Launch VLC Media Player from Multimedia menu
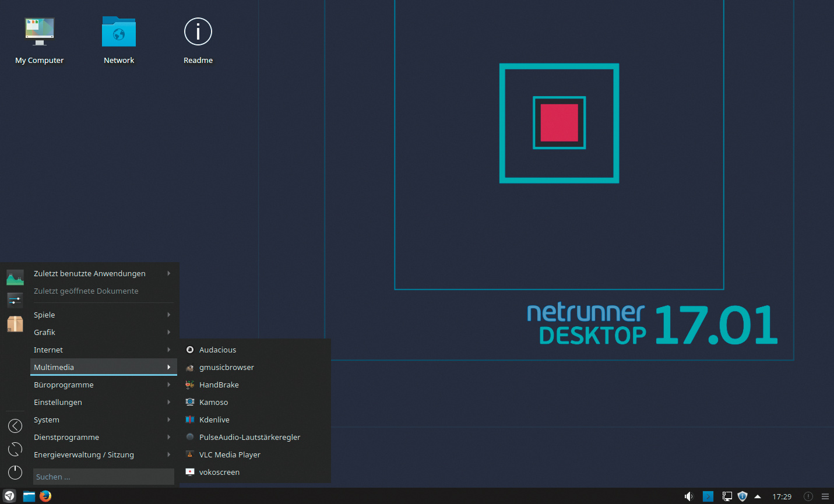The width and height of the screenshot is (834, 504). (230, 454)
